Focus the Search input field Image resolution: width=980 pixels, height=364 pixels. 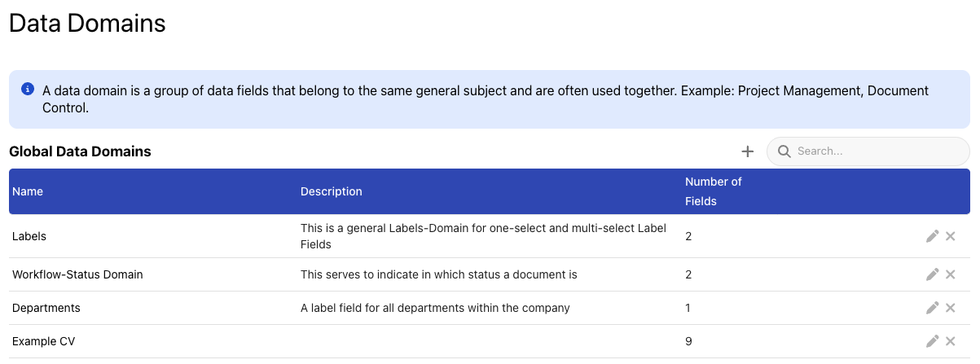[x=876, y=151]
